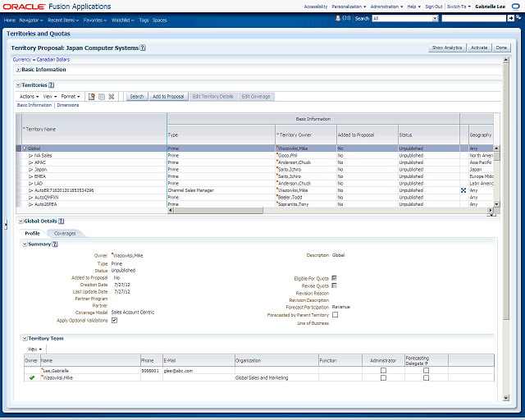This screenshot has height=420, width=525.
Task: Click the flag icon right of the search arrow
Action: (x=518, y=18)
